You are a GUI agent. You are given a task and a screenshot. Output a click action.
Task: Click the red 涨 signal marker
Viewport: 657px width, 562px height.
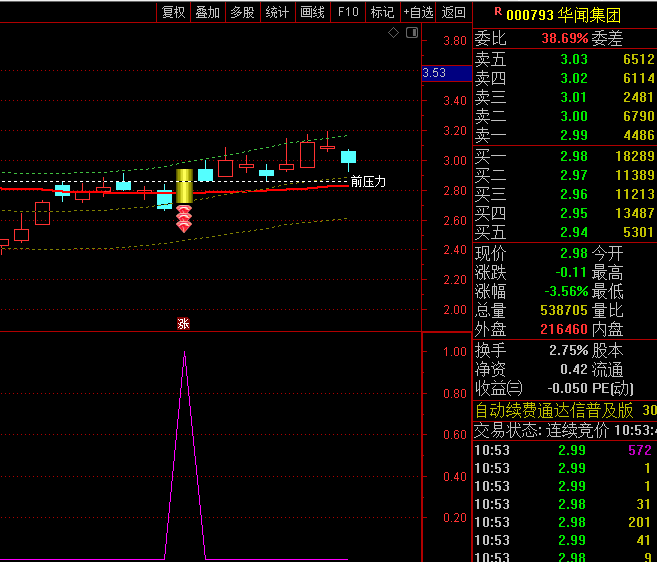183,323
